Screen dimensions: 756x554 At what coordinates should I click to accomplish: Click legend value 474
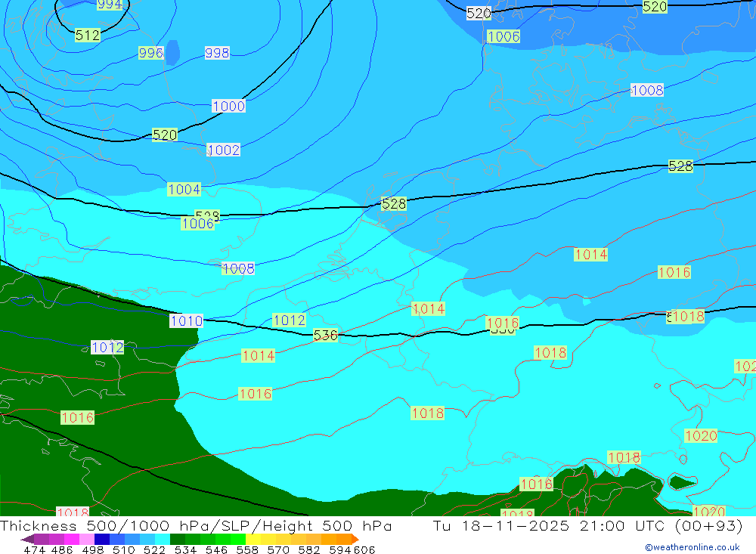pos(34,549)
